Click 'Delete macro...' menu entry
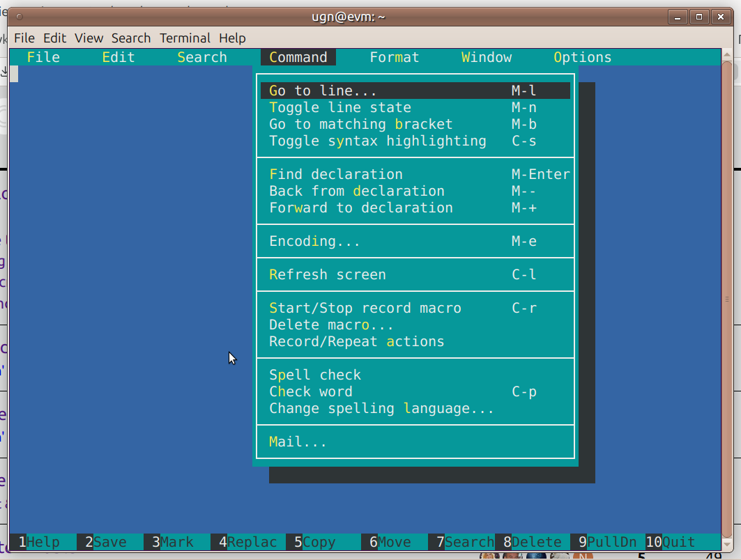Image resolution: width=741 pixels, height=560 pixels. tap(331, 325)
